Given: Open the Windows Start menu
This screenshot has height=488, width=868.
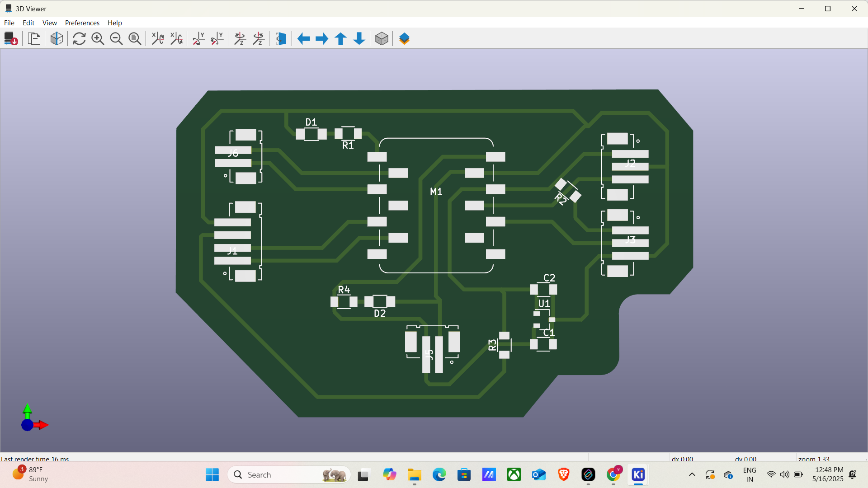Looking at the screenshot, I should click(x=212, y=475).
